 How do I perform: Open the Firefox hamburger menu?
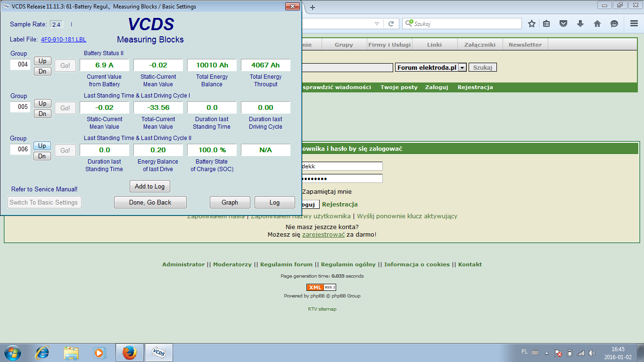click(x=634, y=24)
